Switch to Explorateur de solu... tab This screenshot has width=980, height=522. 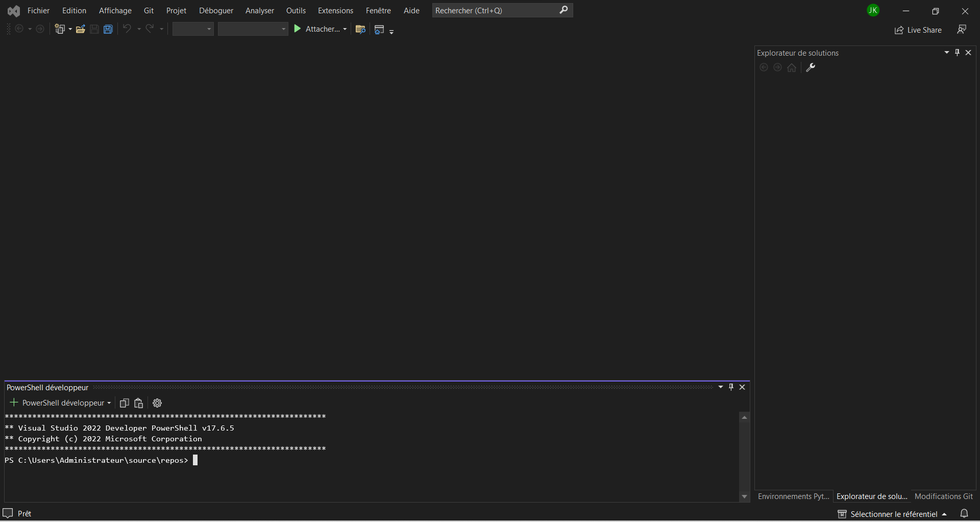[872, 496]
